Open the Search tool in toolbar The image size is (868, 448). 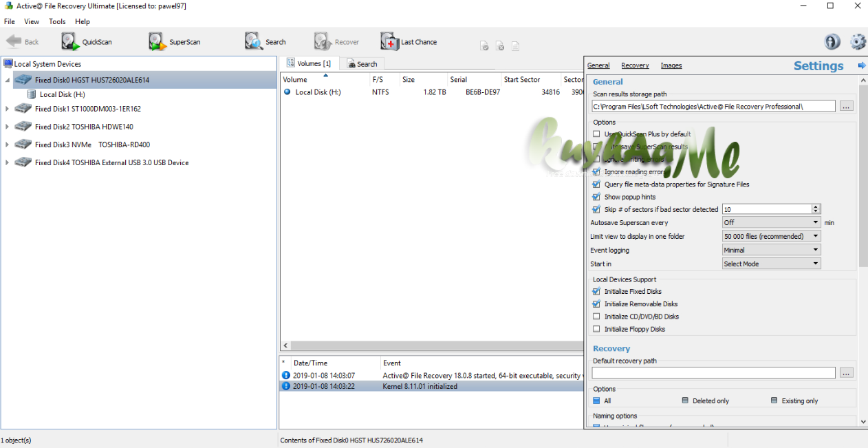coord(265,42)
